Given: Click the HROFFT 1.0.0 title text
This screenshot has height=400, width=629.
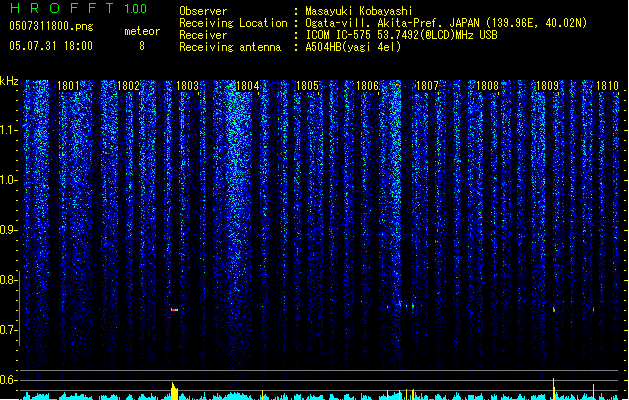Looking at the screenshot, I should [79, 8].
